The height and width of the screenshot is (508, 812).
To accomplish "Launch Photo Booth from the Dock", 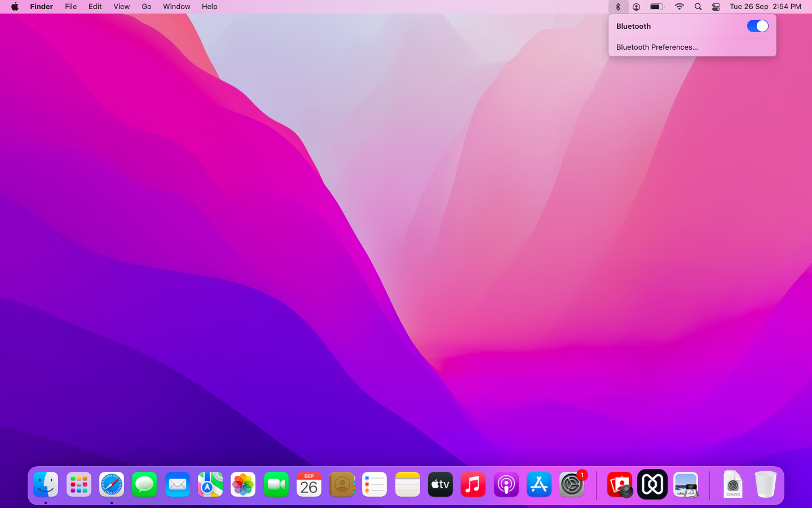I will (620, 485).
